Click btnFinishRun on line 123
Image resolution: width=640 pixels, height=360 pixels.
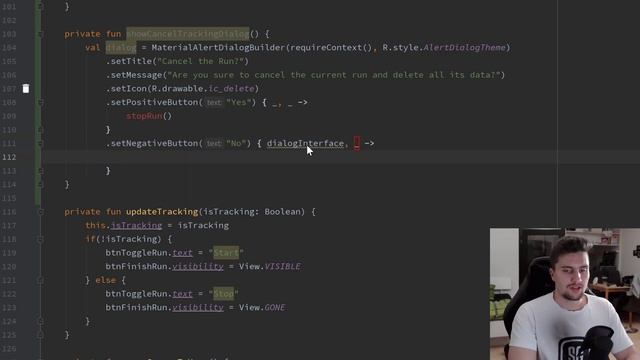136,308
